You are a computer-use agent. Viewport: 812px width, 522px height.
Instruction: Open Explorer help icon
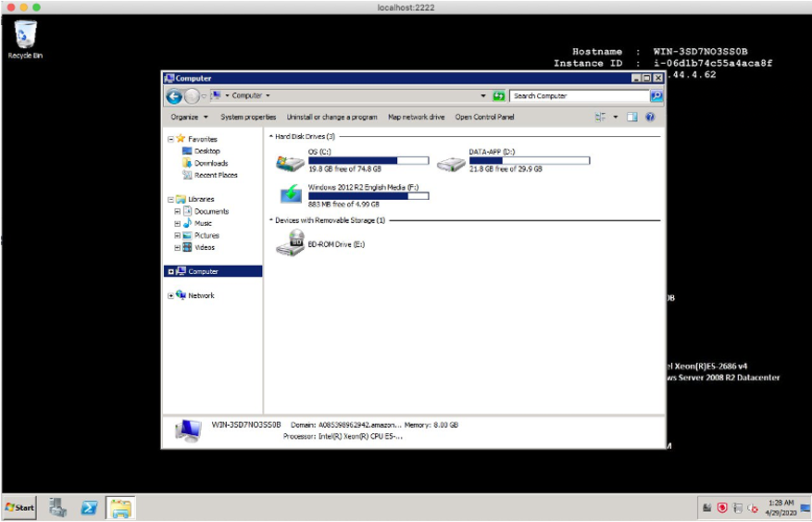[650, 117]
